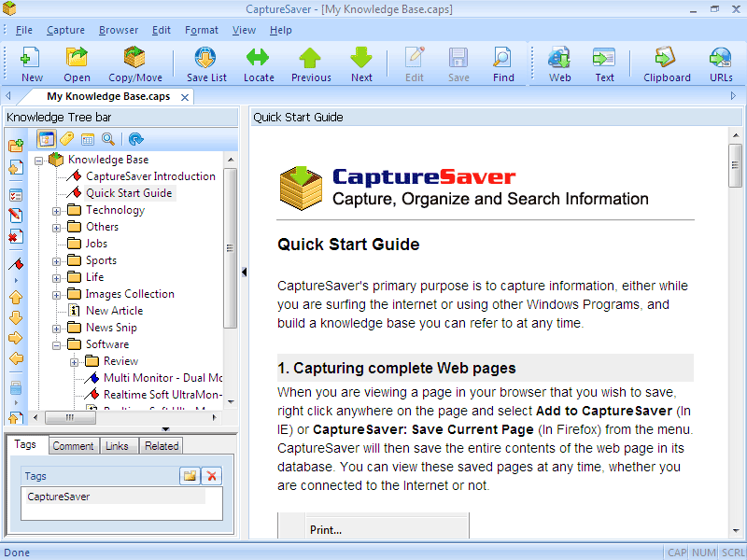The width and height of the screenshot is (747, 560).
Task: Expand the Technology folder node
Action: pos(56,211)
